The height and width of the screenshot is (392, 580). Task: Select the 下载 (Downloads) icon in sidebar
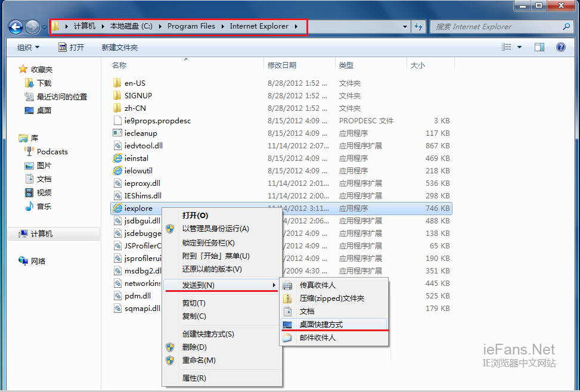[x=28, y=83]
